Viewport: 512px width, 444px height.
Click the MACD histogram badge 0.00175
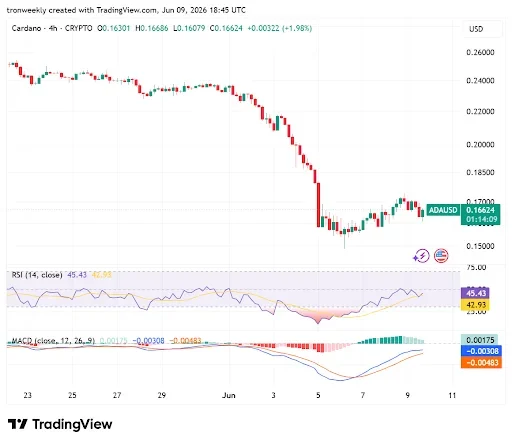tap(479, 340)
